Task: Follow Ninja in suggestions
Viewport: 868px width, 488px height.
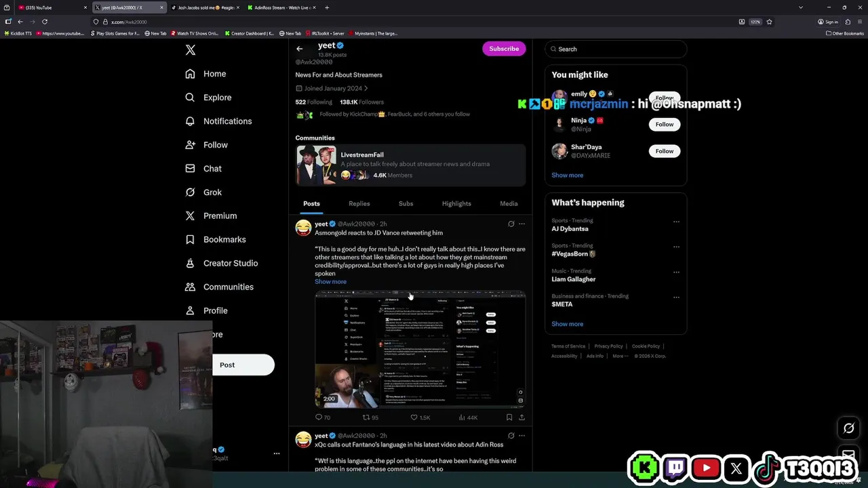Action: click(665, 125)
